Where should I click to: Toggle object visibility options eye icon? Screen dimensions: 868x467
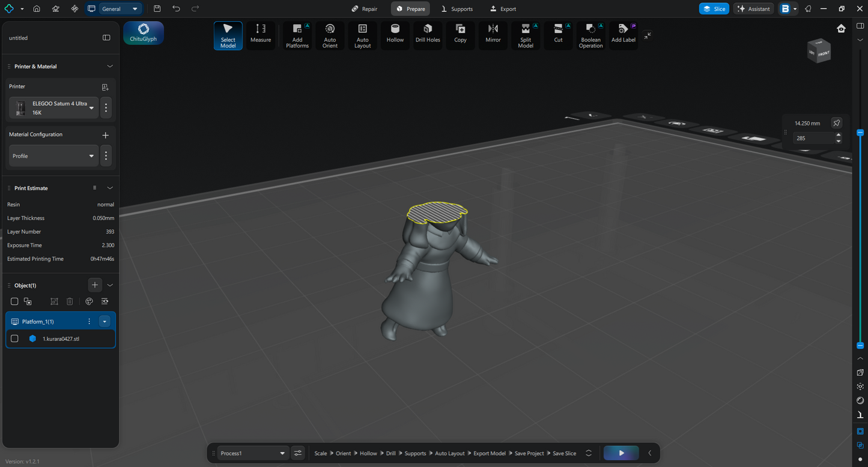coord(105,301)
